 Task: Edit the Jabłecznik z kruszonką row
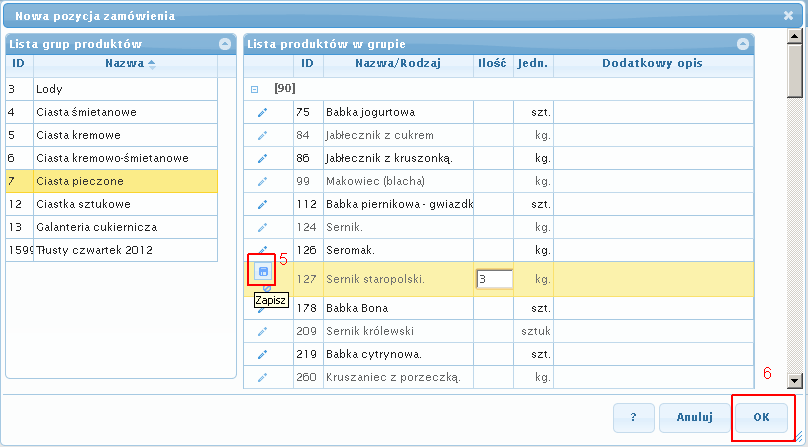coord(262,158)
